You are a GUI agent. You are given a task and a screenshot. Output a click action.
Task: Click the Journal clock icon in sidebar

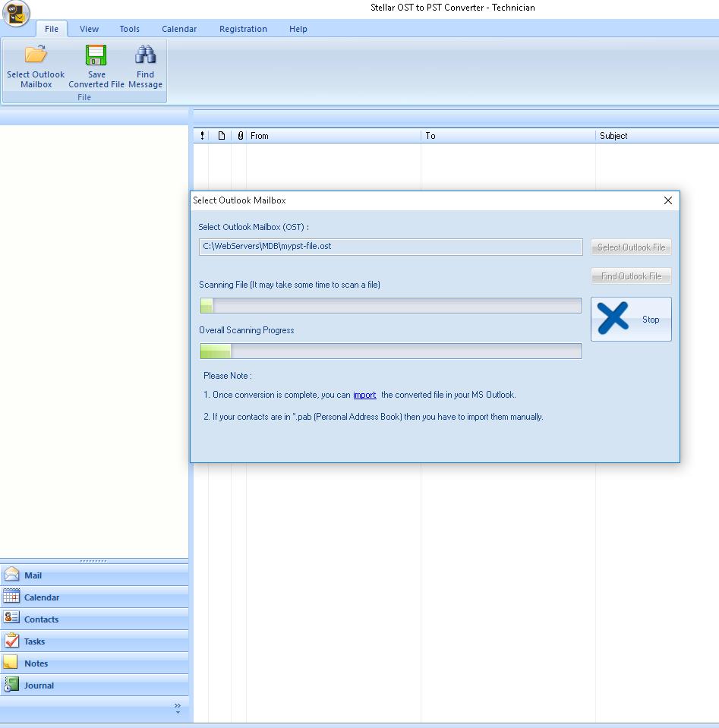click(11, 685)
